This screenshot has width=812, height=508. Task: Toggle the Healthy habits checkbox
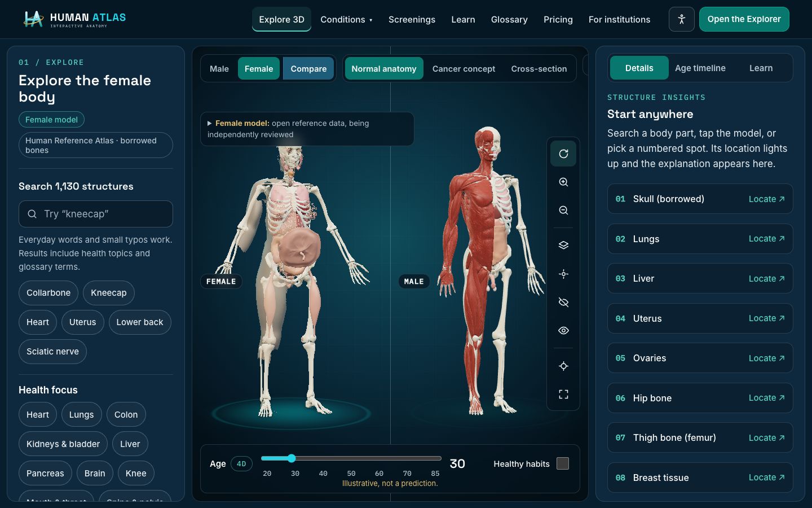(x=563, y=463)
